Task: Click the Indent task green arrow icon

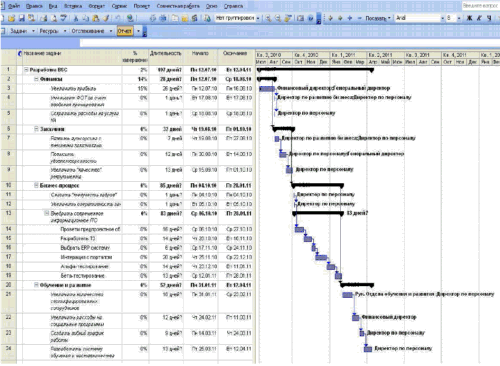Action: (340, 18)
